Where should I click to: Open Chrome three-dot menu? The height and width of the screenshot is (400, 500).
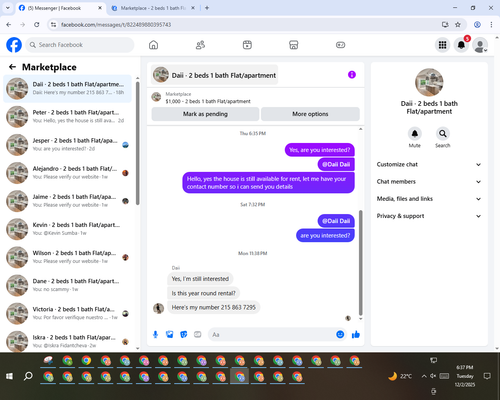[x=491, y=25]
